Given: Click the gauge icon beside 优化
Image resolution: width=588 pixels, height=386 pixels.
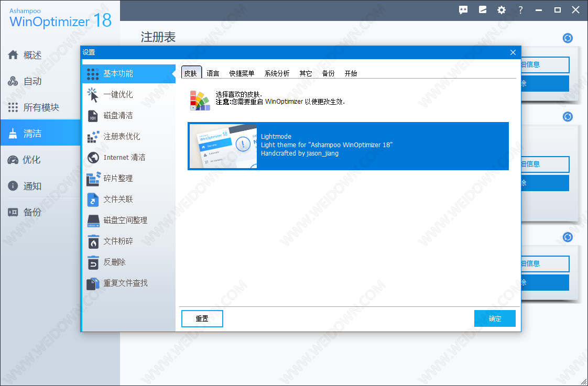Looking at the screenshot, I should [x=13, y=160].
